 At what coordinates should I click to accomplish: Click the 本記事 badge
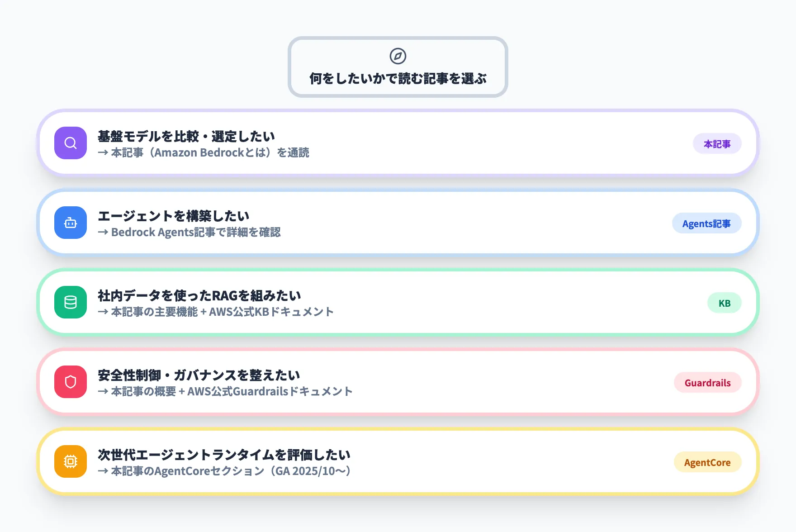coord(717,144)
